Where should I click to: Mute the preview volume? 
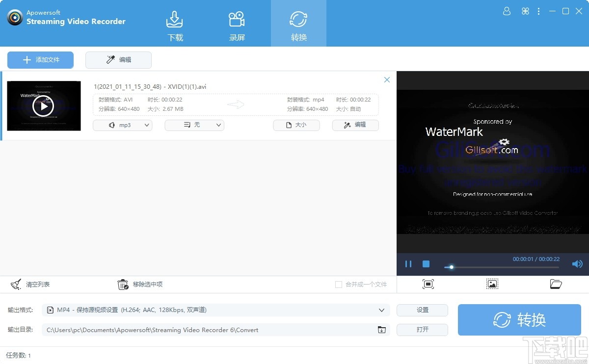[577, 264]
